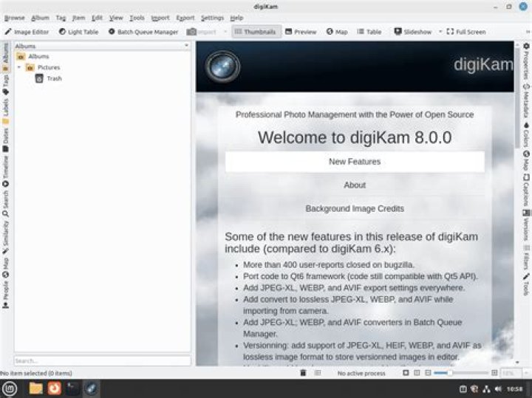Click the digiKam lens logo
The height and width of the screenshot is (398, 532).
(223, 66)
